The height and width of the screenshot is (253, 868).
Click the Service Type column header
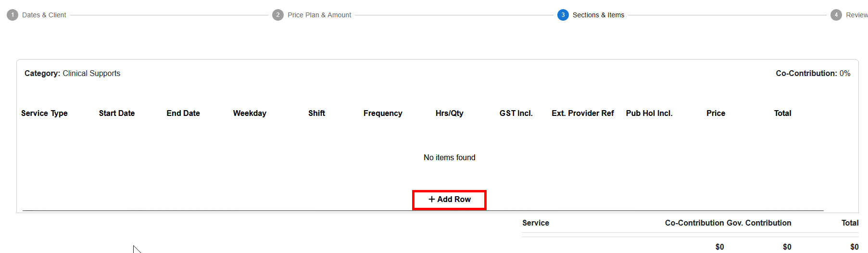click(44, 113)
